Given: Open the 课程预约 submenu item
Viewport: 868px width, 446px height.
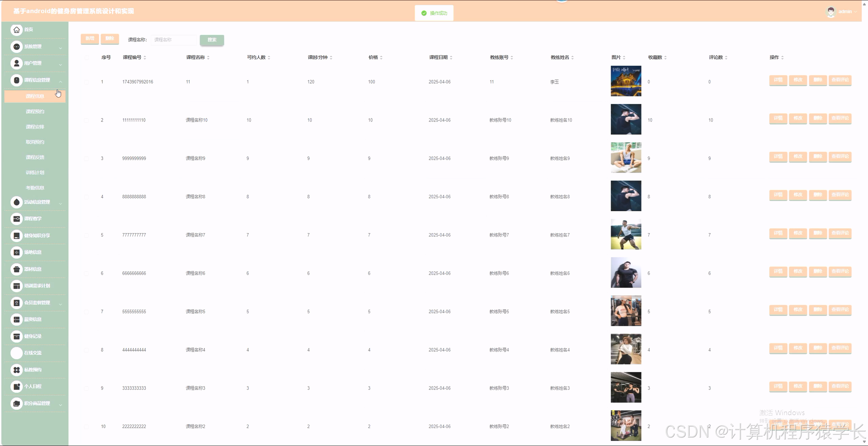Looking at the screenshot, I should point(35,112).
